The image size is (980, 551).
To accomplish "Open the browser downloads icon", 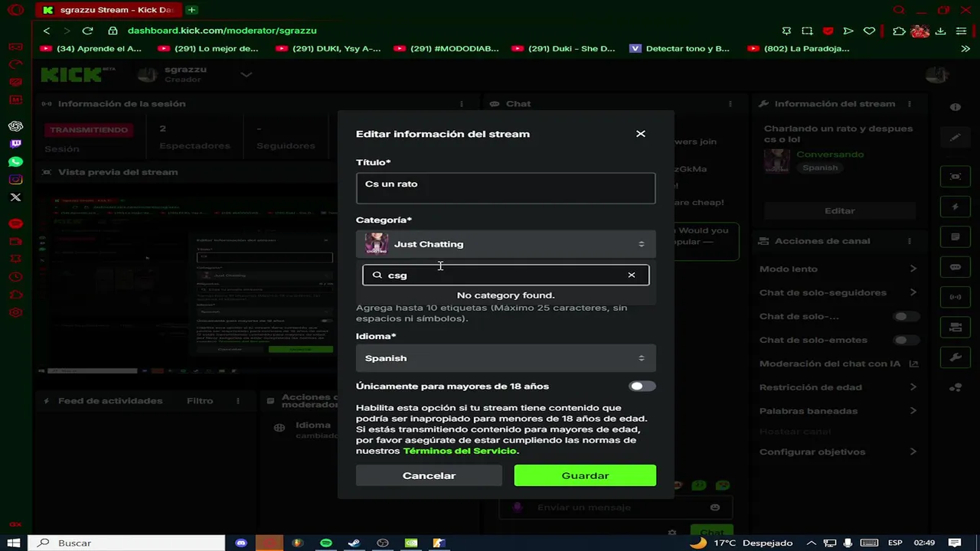I will (940, 31).
